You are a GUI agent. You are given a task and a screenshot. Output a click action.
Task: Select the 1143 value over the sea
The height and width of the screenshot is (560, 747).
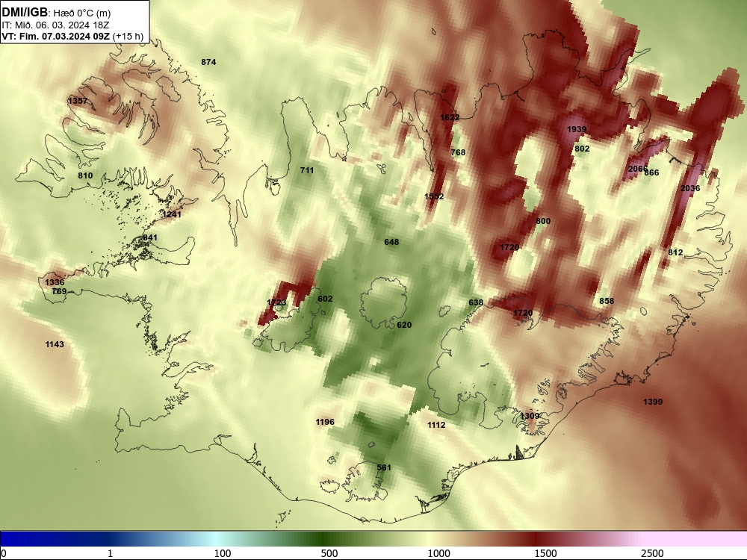coord(55,343)
